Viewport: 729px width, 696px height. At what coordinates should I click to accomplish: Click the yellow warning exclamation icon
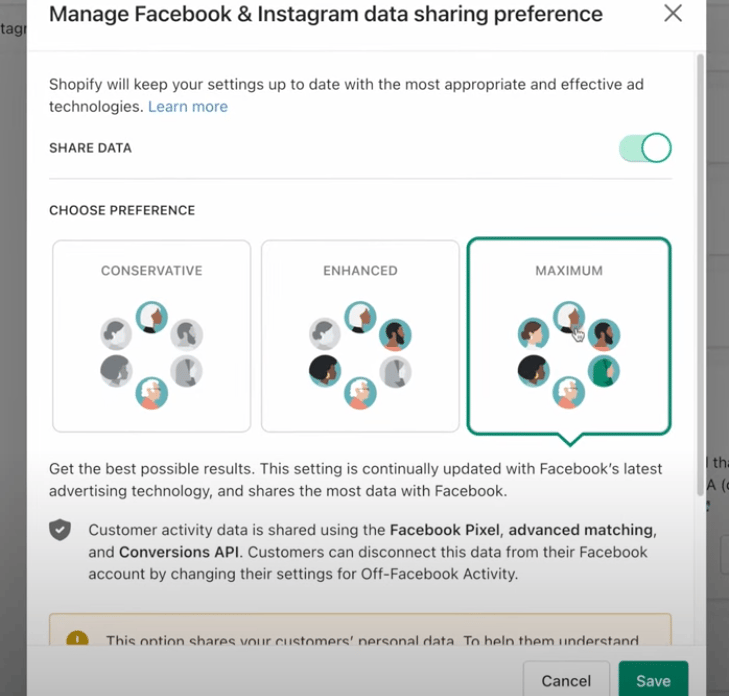(78, 640)
